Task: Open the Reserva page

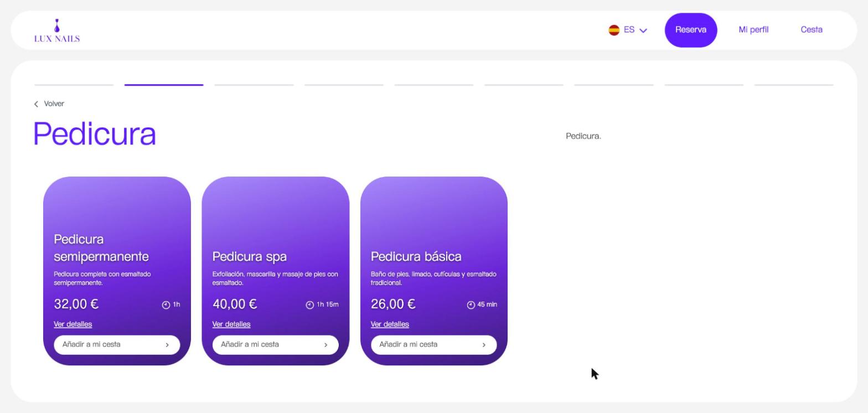Action: pos(691,30)
